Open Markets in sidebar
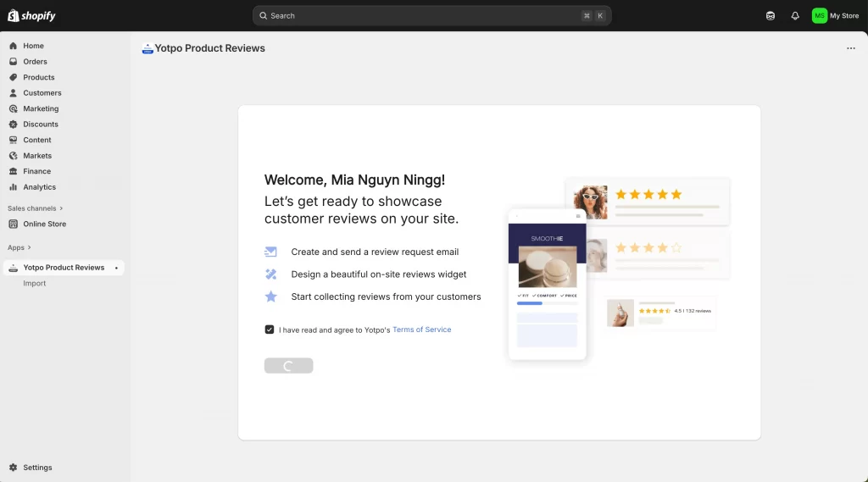The image size is (868, 482). tap(37, 156)
